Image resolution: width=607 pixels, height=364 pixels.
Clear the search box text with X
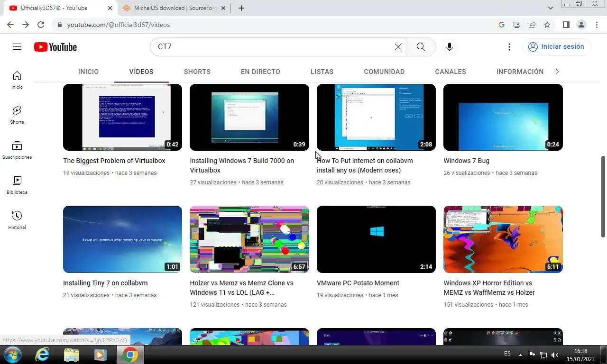pos(398,47)
